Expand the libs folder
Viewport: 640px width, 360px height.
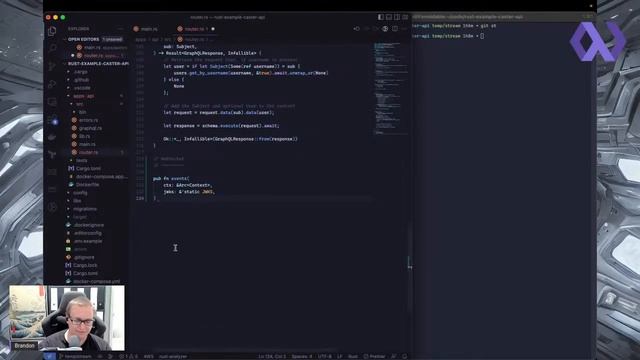point(78,201)
